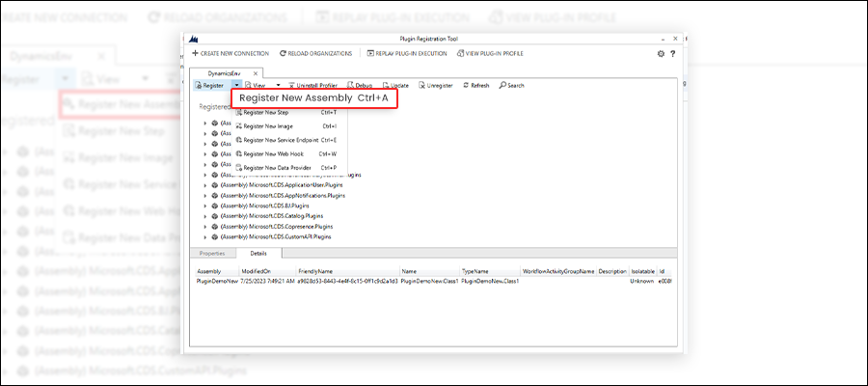This screenshot has height=386, width=868.
Task: Click assembly icon beside Microsoft.CDS.BI.Plugins
Action: [215, 206]
